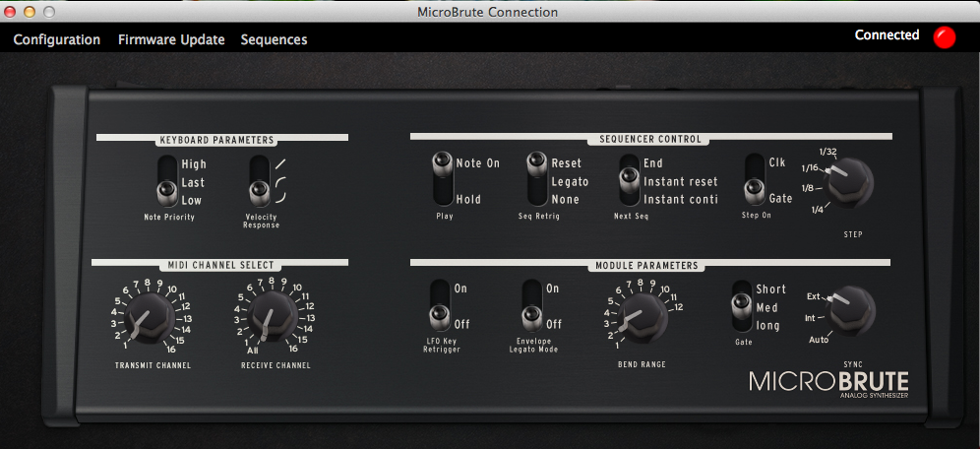Toggle the Note Priority switch
Screen dimensions: 980x449
click(167, 181)
